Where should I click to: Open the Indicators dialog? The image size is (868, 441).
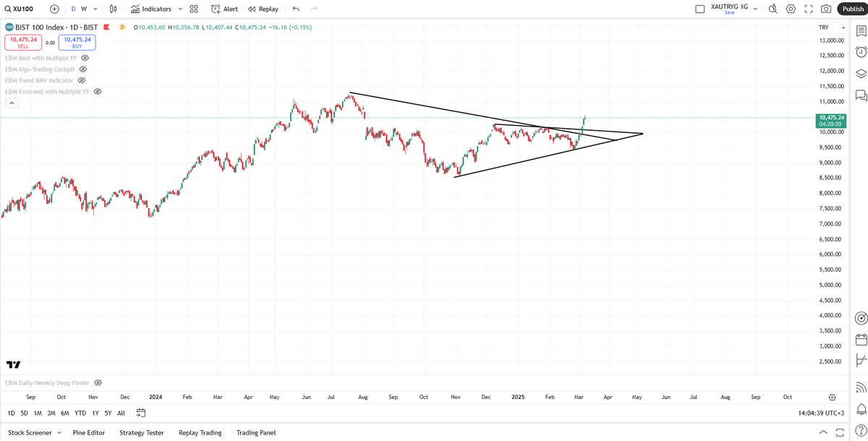pos(151,9)
